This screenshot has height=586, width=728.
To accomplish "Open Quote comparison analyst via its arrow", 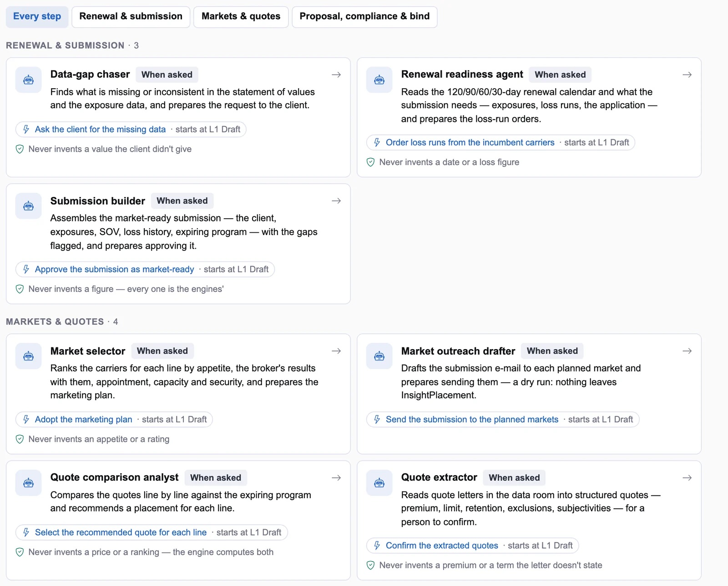I will point(336,478).
